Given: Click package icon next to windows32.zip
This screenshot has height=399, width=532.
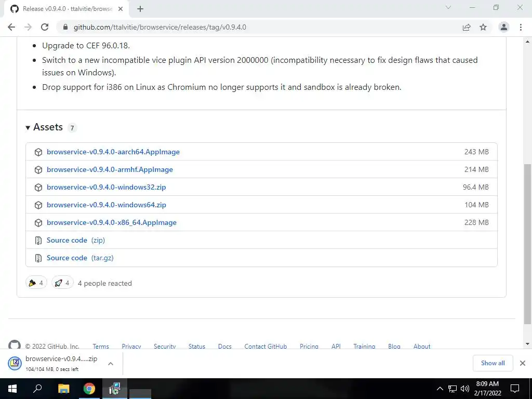Looking at the screenshot, I should [38, 187].
